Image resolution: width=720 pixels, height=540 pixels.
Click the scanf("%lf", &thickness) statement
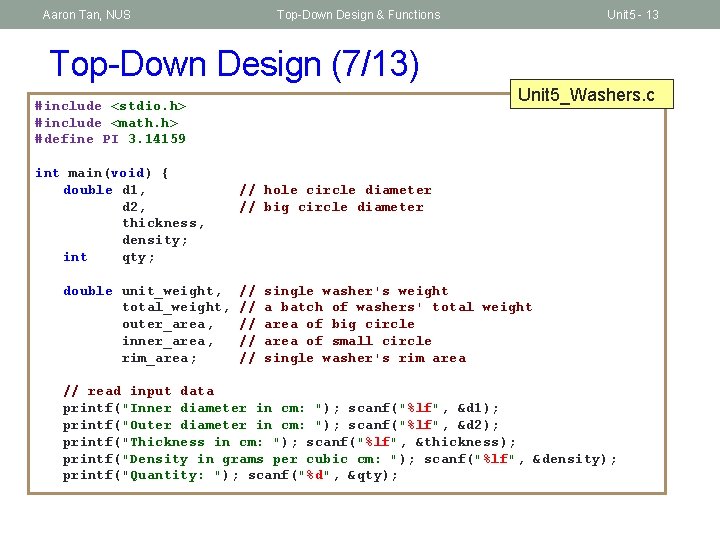[411, 442]
